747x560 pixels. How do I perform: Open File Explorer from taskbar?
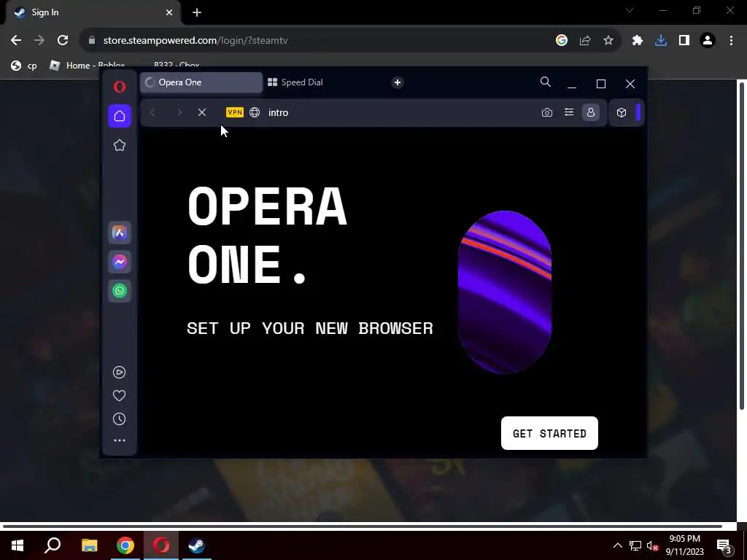pyautogui.click(x=89, y=545)
